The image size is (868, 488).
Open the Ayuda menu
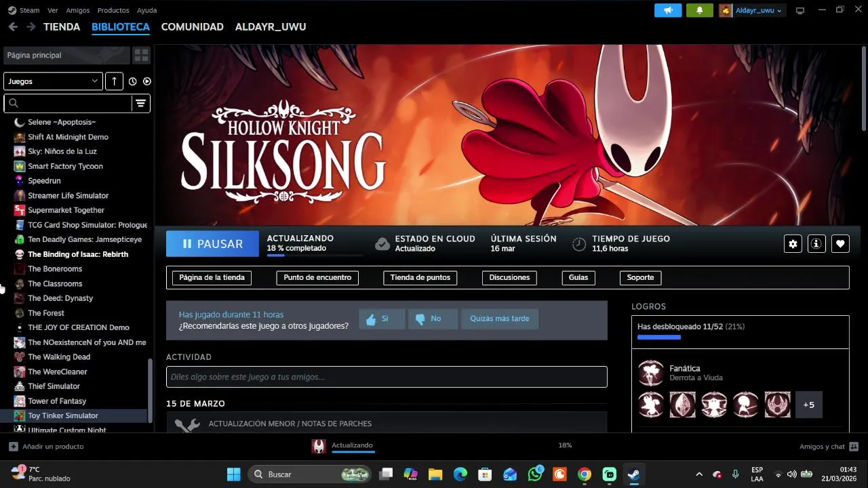pyautogui.click(x=147, y=10)
